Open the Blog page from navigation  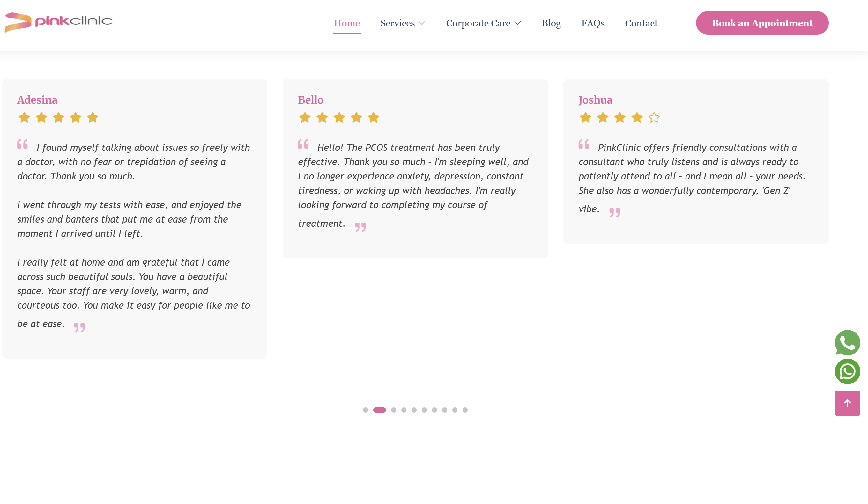click(551, 23)
